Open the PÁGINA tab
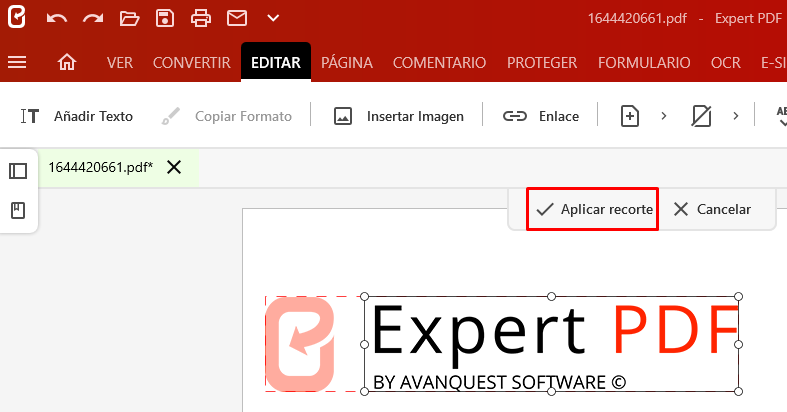This screenshot has width=787, height=412. pos(347,63)
